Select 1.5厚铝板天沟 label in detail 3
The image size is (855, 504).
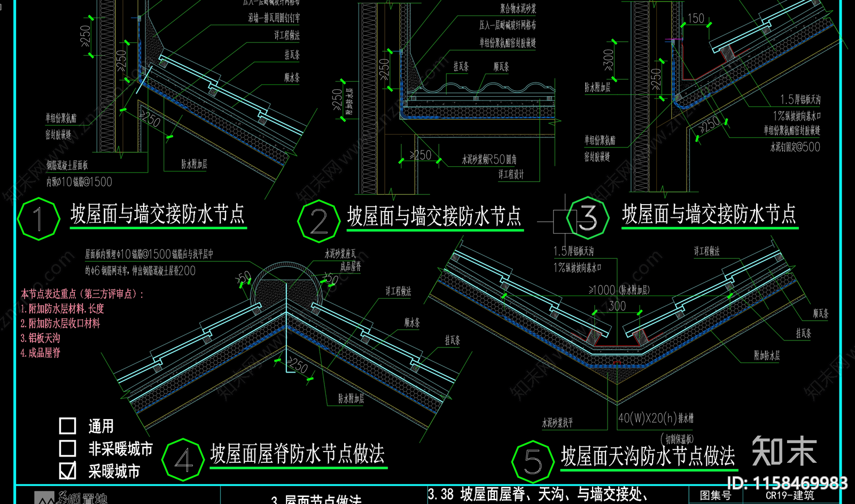[800, 99]
